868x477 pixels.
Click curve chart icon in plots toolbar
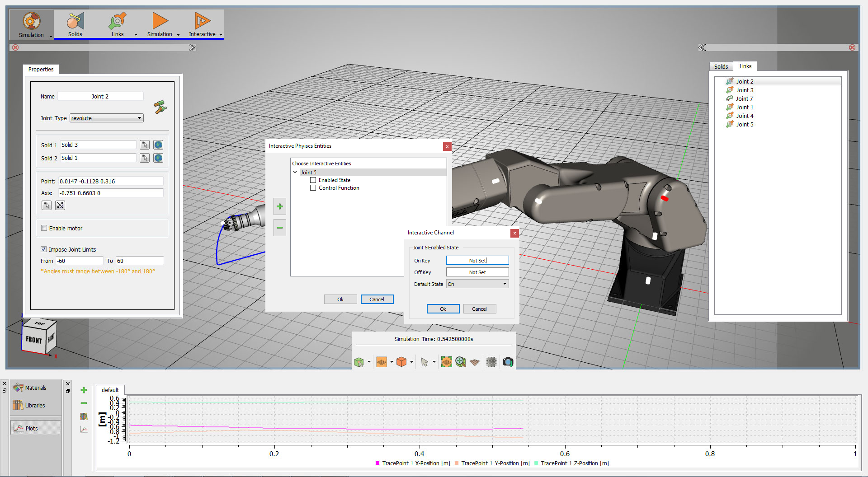[84, 430]
